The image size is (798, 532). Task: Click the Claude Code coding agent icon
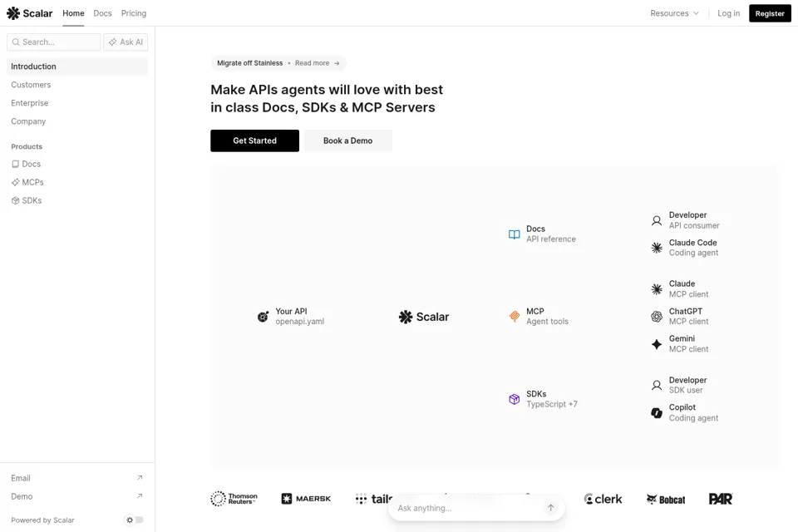pyautogui.click(x=657, y=248)
